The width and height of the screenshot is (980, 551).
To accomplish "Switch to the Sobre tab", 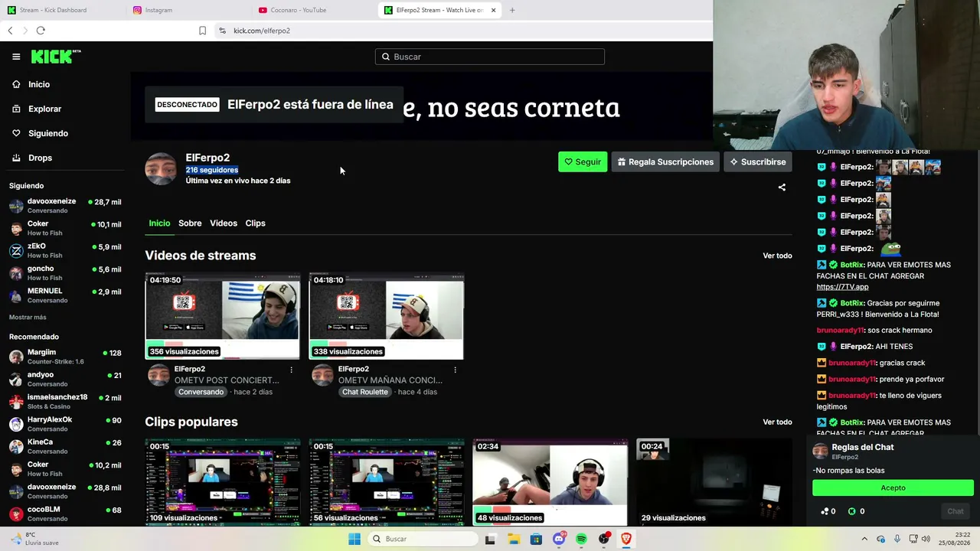I will tap(190, 223).
